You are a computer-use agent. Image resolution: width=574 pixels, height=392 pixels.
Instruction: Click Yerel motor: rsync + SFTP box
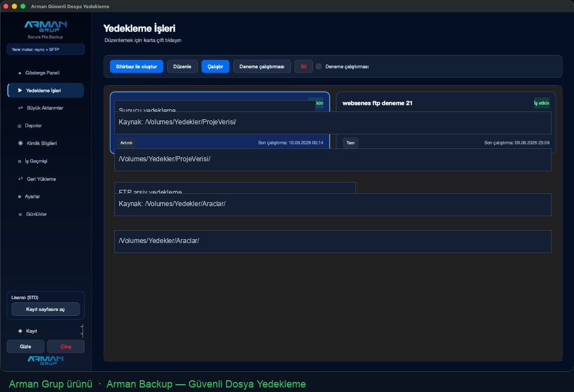[x=45, y=49]
